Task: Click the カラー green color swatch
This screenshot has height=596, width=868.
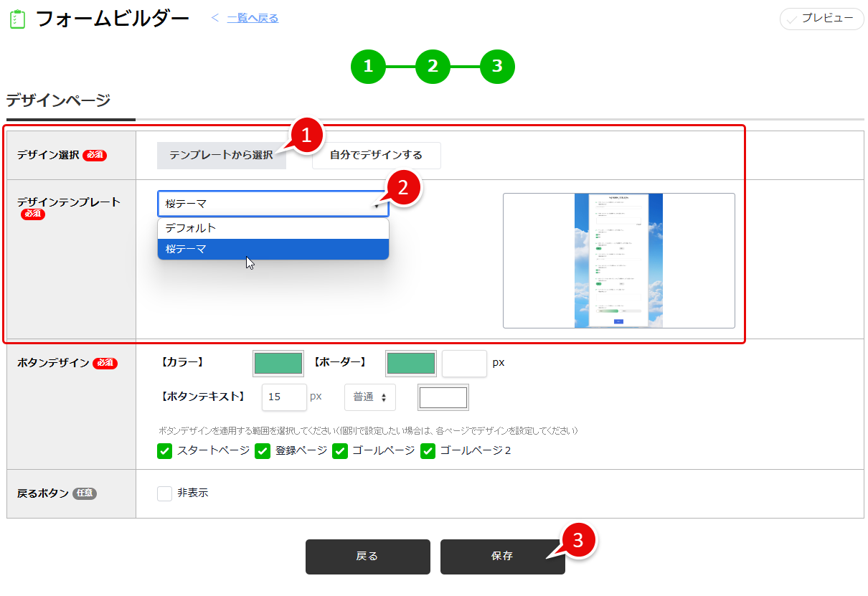Action: coord(278,364)
